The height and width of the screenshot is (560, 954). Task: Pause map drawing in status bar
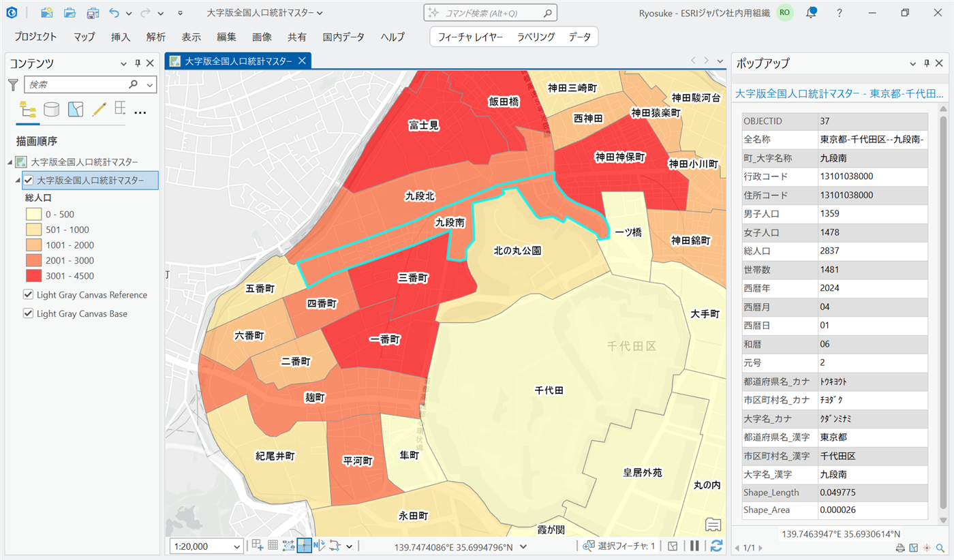coord(695,546)
